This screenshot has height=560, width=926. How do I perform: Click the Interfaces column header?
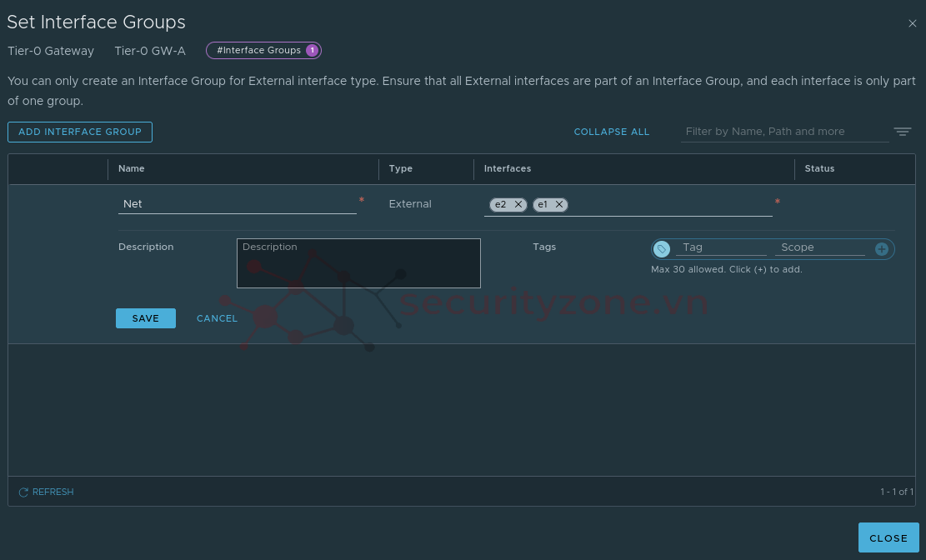508,168
